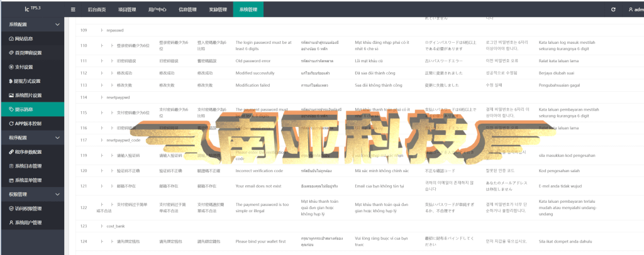
Task: Click the 'Modified successfully' cell
Action: point(255,73)
